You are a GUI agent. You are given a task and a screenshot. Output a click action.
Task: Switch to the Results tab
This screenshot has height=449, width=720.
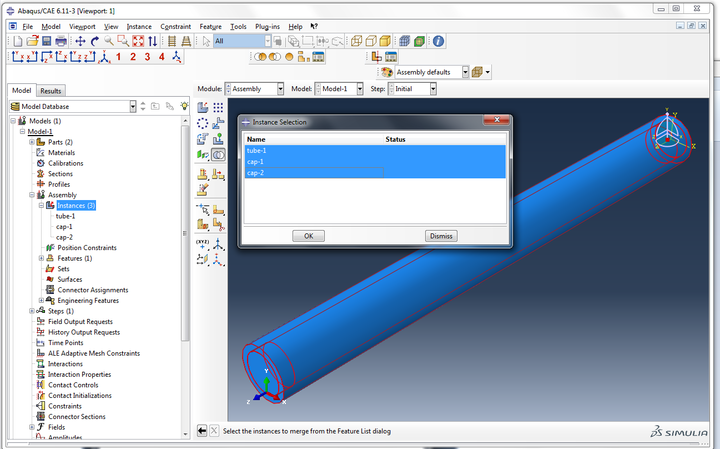point(51,91)
